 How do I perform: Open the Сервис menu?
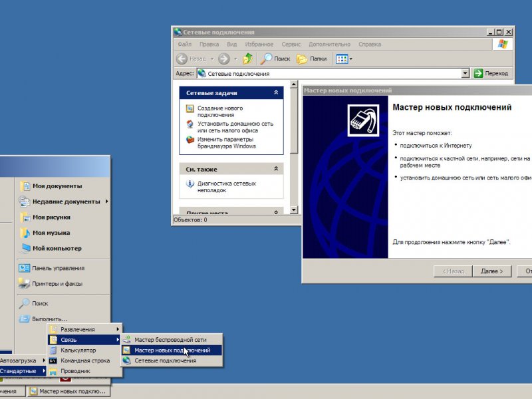pyautogui.click(x=291, y=44)
